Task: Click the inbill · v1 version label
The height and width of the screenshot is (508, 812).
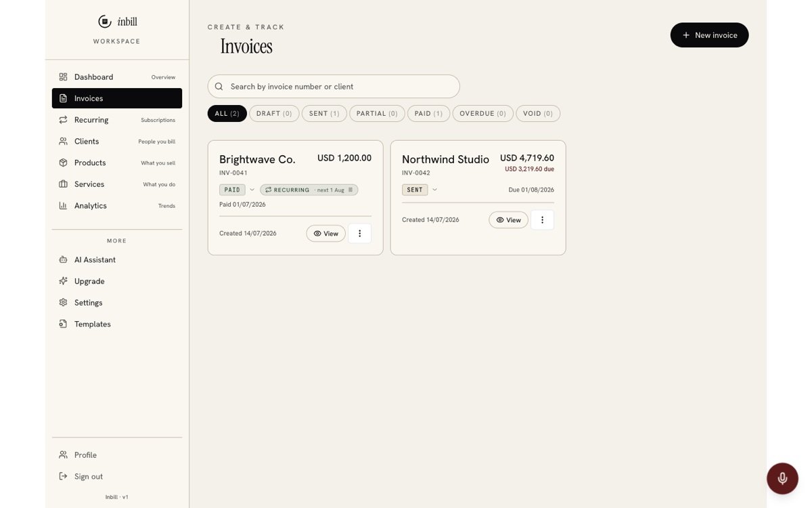Action: (x=117, y=497)
